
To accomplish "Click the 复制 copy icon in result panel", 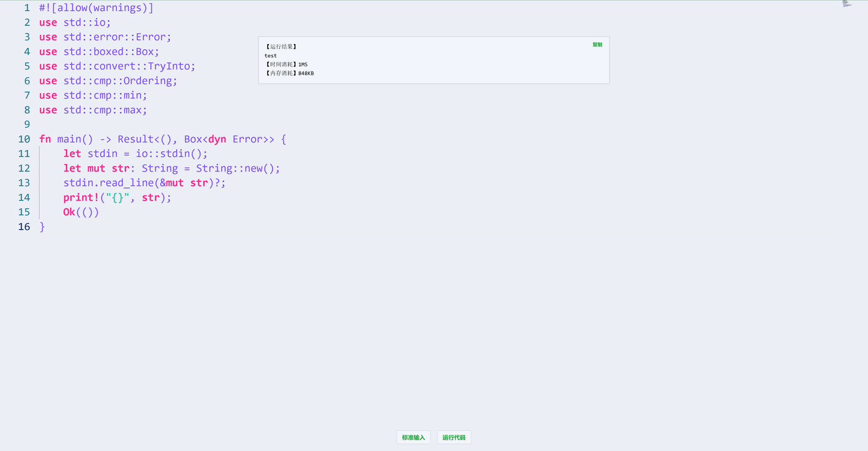I will tap(596, 44).
